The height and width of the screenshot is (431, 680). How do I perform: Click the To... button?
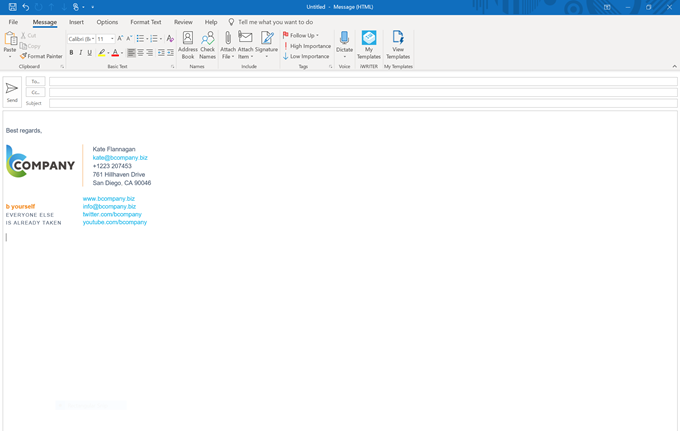pyautogui.click(x=36, y=82)
